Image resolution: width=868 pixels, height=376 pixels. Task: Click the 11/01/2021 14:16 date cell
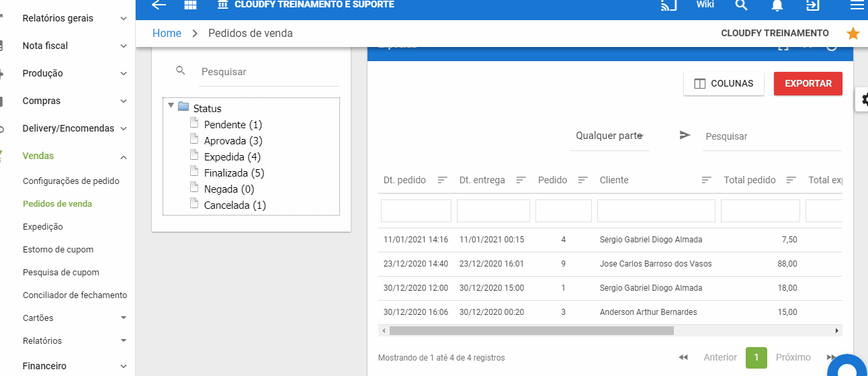tap(416, 240)
